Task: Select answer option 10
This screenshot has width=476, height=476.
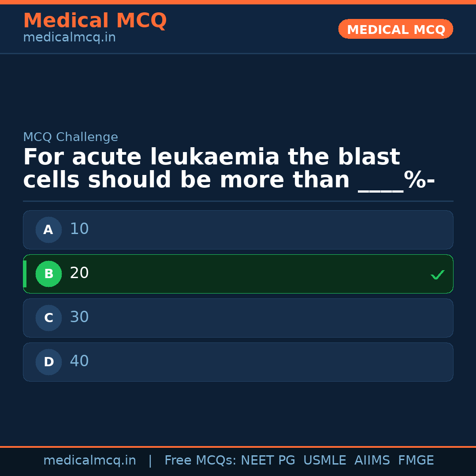Action: 238,230
